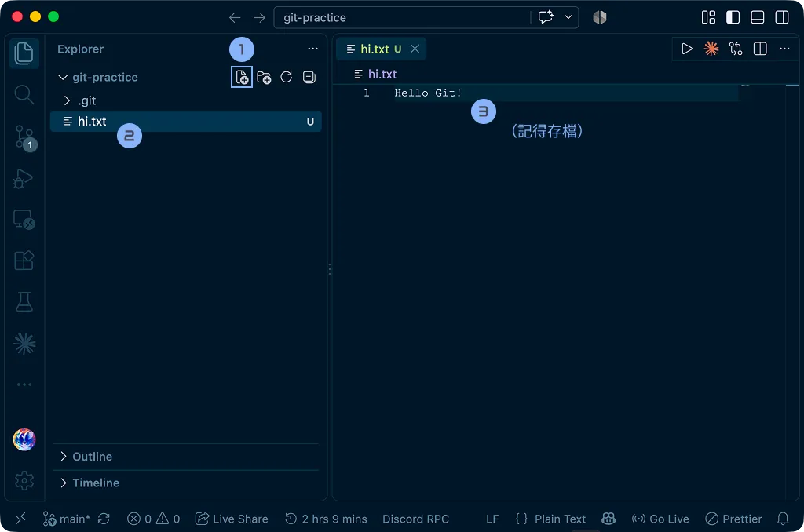
Task: Open the Testing flask view
Action: tap(24, 302)
